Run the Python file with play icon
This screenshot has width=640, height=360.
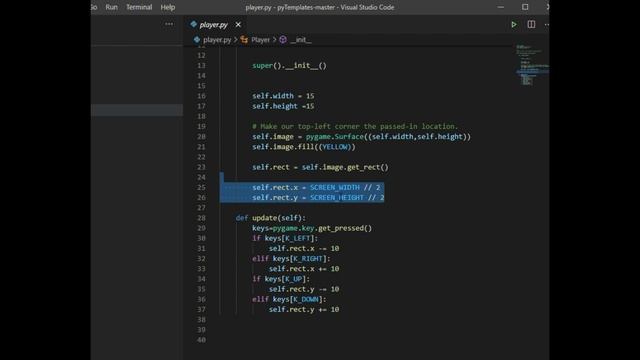514,25
